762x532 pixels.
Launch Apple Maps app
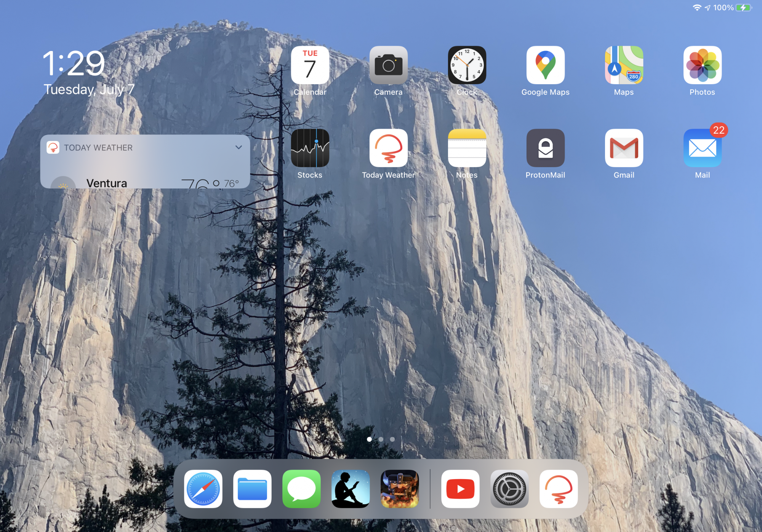(624, 65)
